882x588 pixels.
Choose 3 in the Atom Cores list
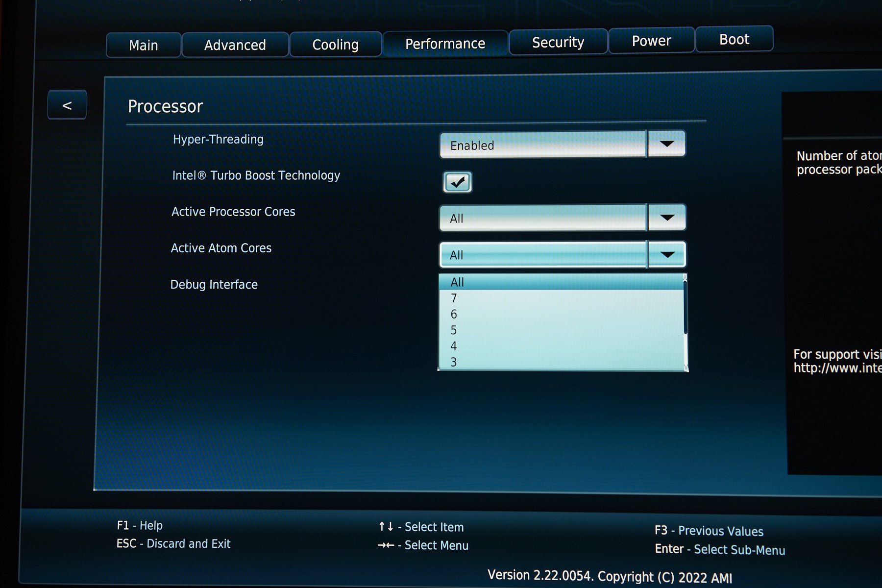click(561, 362)
